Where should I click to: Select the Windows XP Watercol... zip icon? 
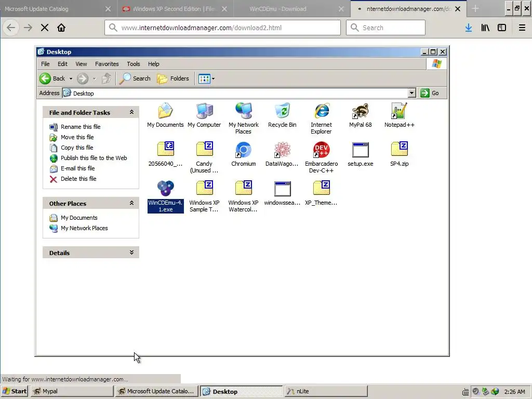pyautogui.click(x=243, y=188)
